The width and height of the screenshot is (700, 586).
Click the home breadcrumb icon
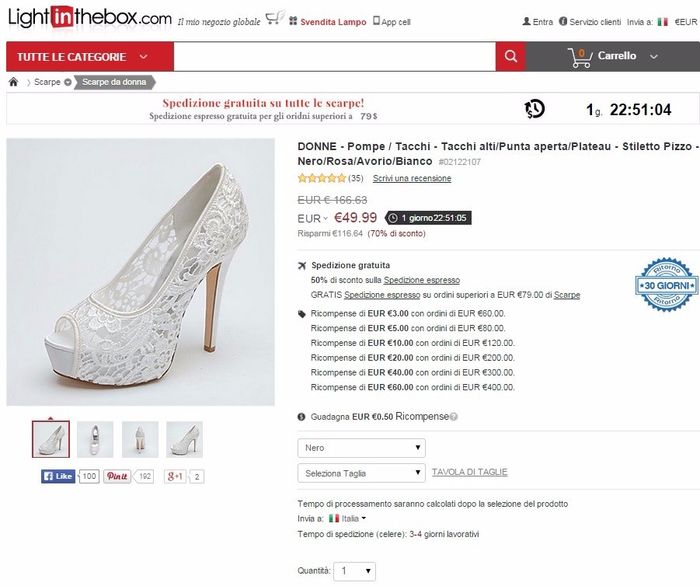point(13,82)
